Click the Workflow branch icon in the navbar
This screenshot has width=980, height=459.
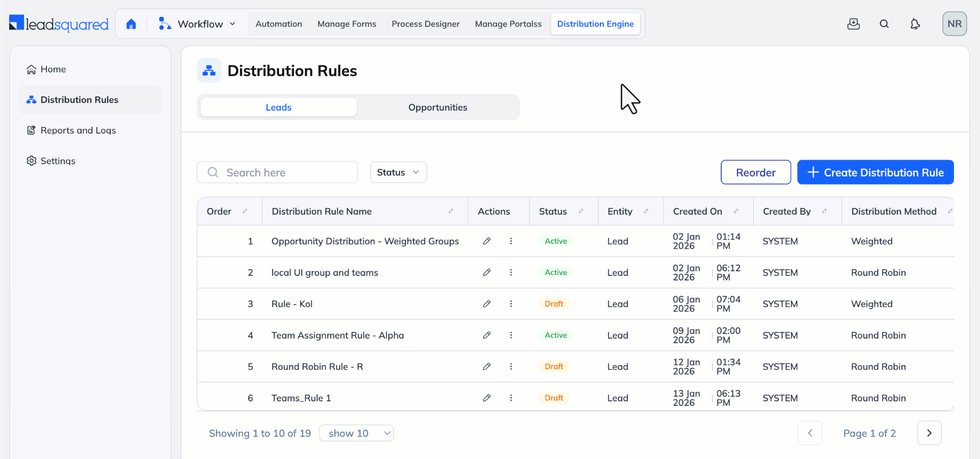click(164, 23)
